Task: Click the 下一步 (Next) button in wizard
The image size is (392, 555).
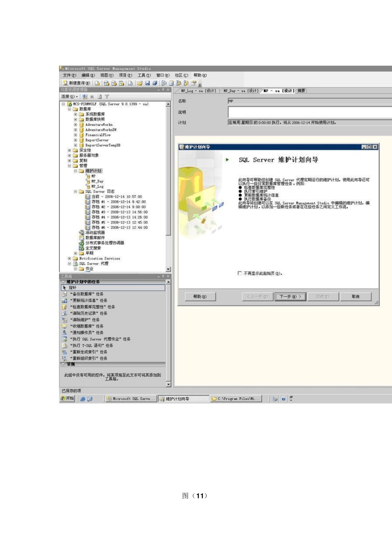Action: pos(290,296)
